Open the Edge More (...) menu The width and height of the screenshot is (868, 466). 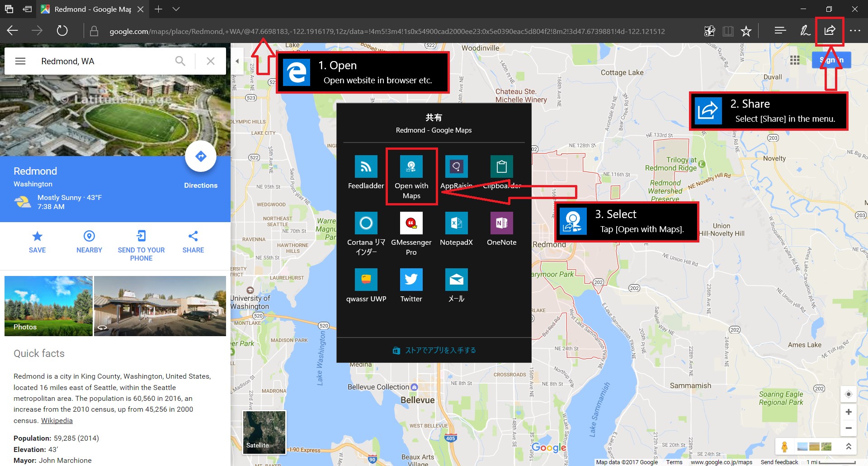tap(855, 31)
